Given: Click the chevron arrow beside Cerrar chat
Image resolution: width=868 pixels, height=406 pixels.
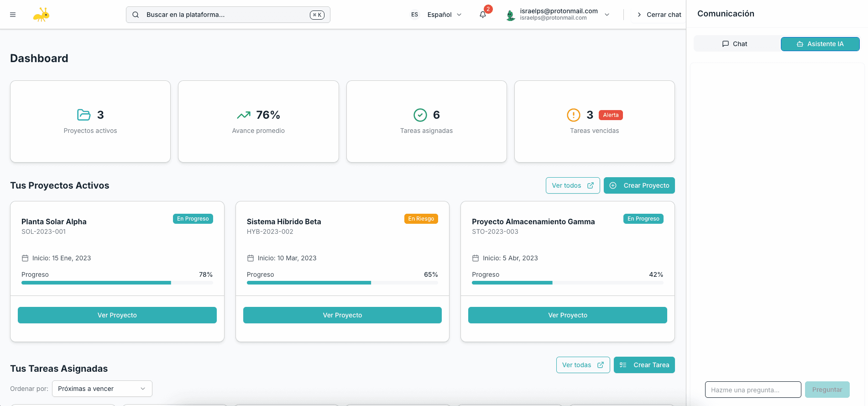Looking at the screenshot, I should 639,15.
